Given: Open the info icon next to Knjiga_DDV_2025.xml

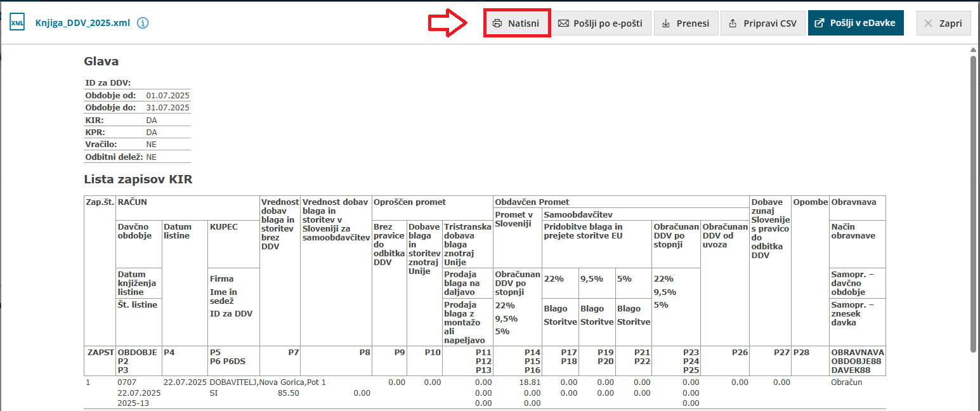Looking at the screenshot, I should [x=143, y=23].
